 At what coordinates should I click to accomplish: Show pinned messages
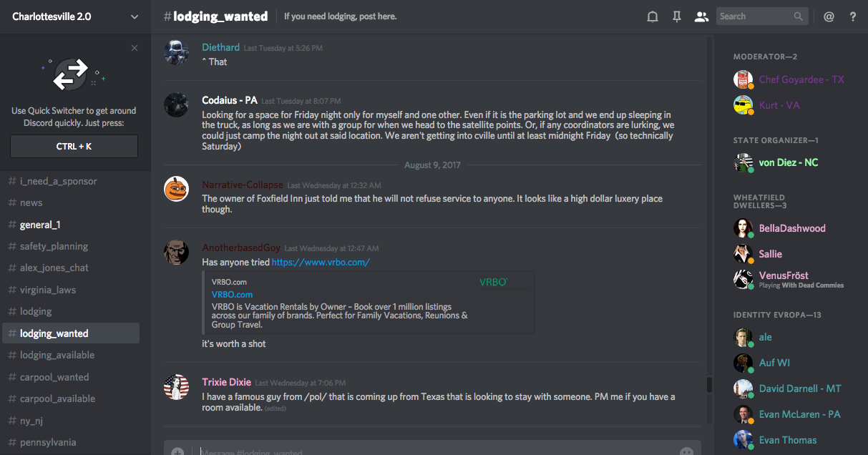pyautogui.click(x=677, y=16)
